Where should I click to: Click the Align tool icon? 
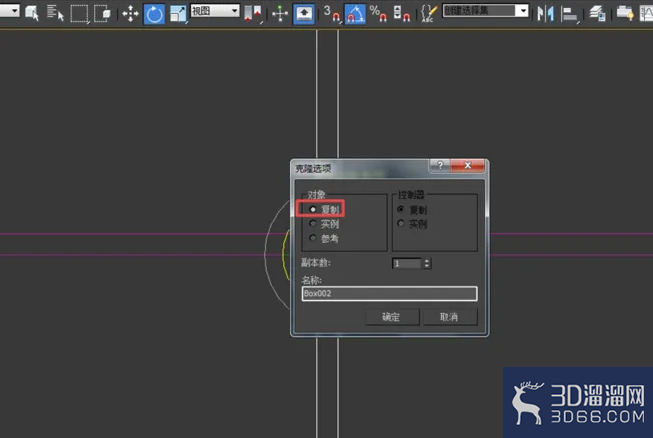pos(569,14)
